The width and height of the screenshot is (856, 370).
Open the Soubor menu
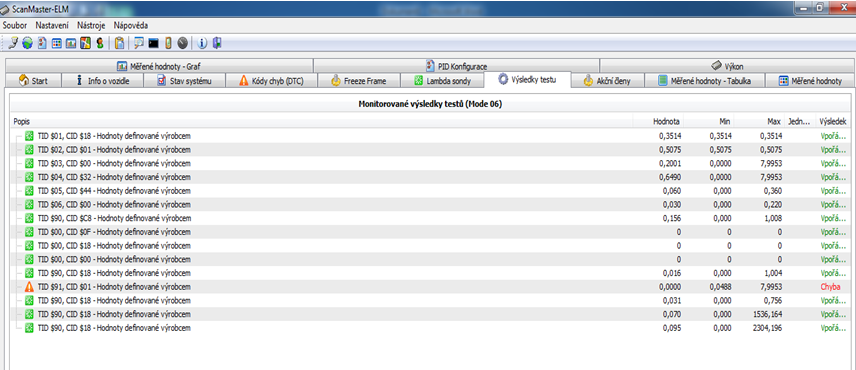pyautogui.click(x=15, y=25)
